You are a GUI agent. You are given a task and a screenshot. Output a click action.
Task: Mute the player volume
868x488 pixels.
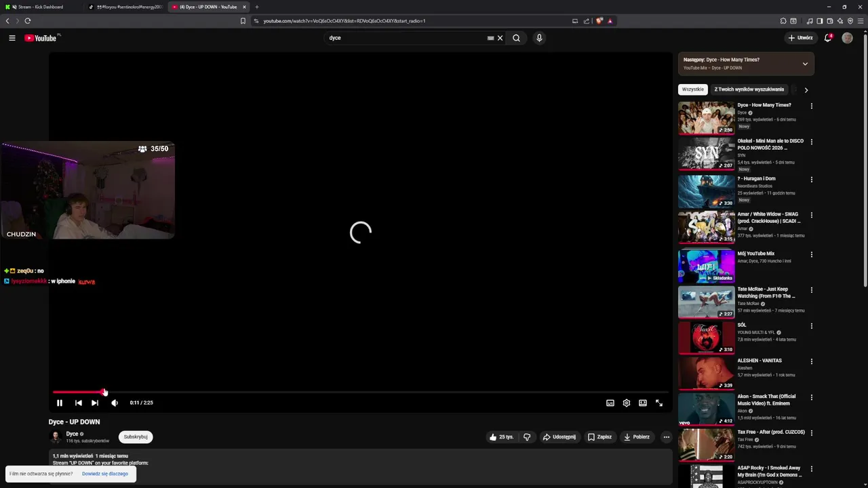point(115,403)
